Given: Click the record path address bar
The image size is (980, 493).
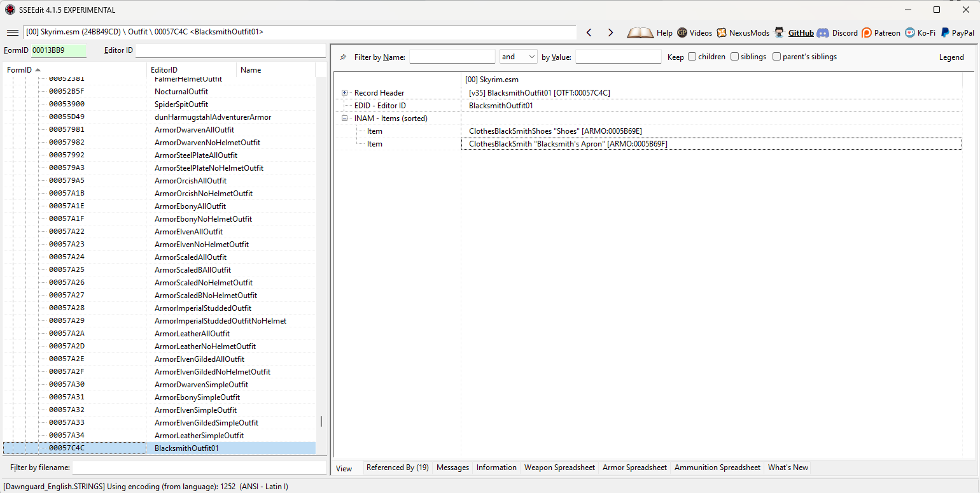Looking at the screenshot, I should pyautogui.click(x=300, y=32).
